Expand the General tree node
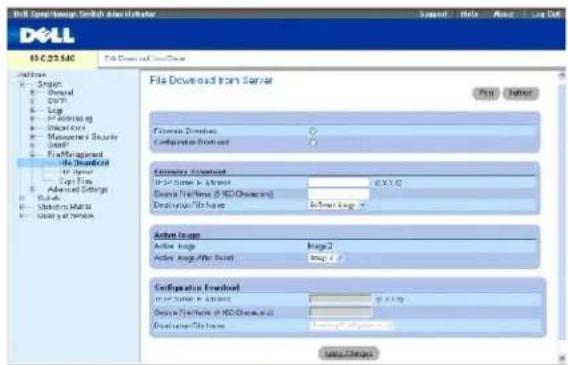 click(x=32, y=92)
